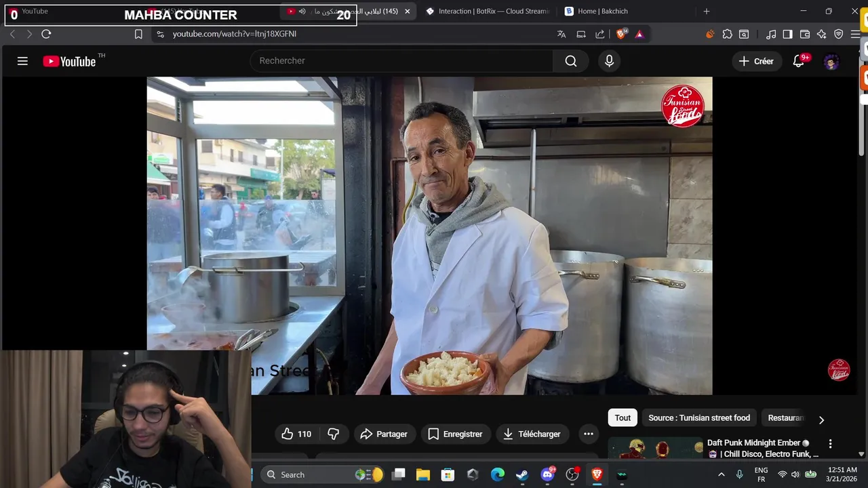This screenshot has height=488, width=868.
Task: Reload the page in the browser
Action: [46, 34]
